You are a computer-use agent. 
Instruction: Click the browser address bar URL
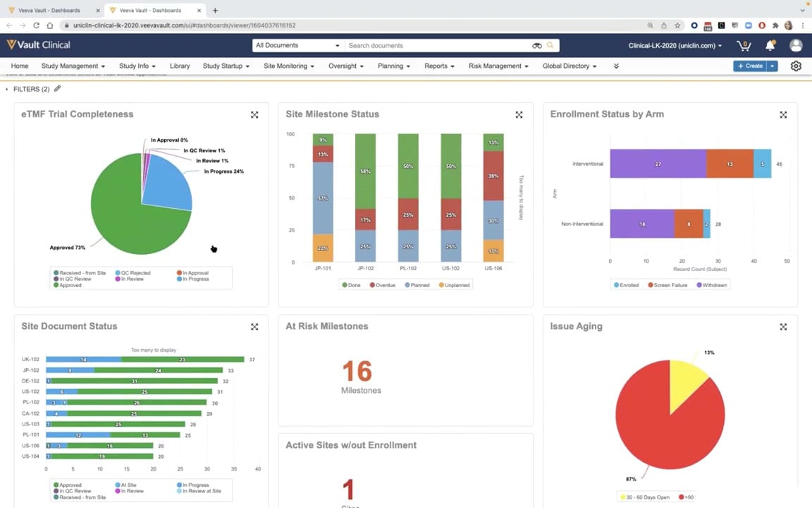tap(184, 25)
